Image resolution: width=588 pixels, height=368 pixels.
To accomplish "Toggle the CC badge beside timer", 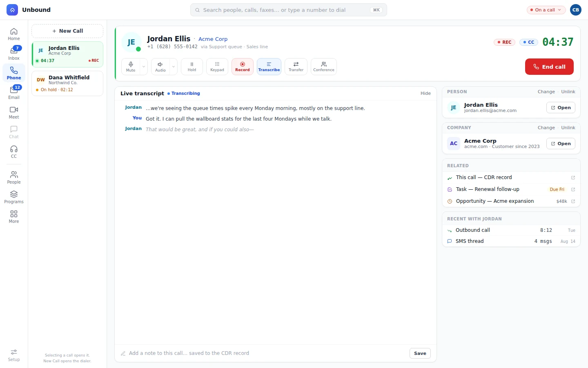I will [529, 42].
